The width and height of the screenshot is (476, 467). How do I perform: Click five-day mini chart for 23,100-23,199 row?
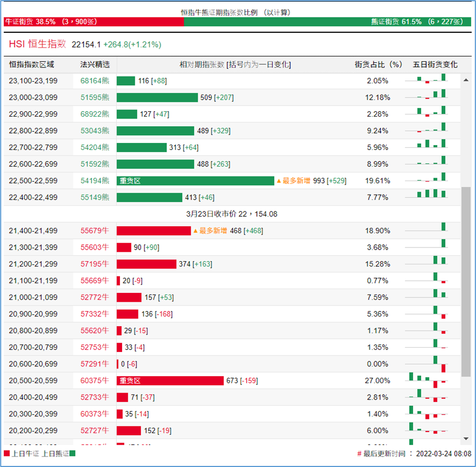click(x=432, y=80)
